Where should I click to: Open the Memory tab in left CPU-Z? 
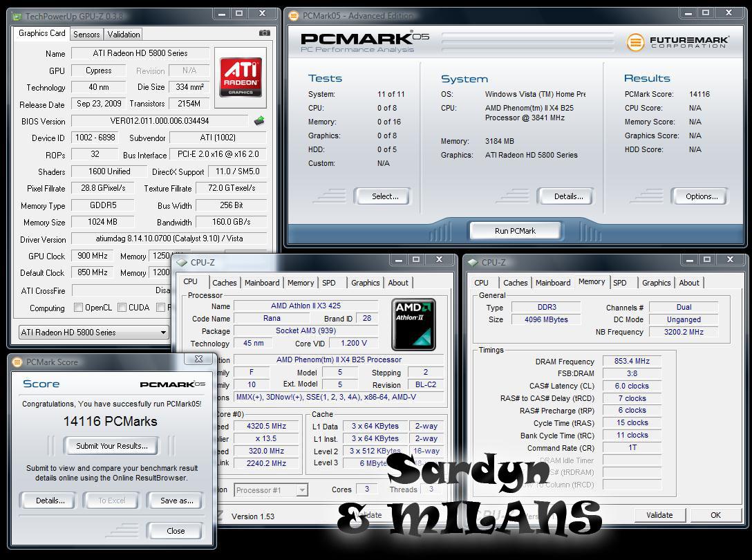[301, 283]
